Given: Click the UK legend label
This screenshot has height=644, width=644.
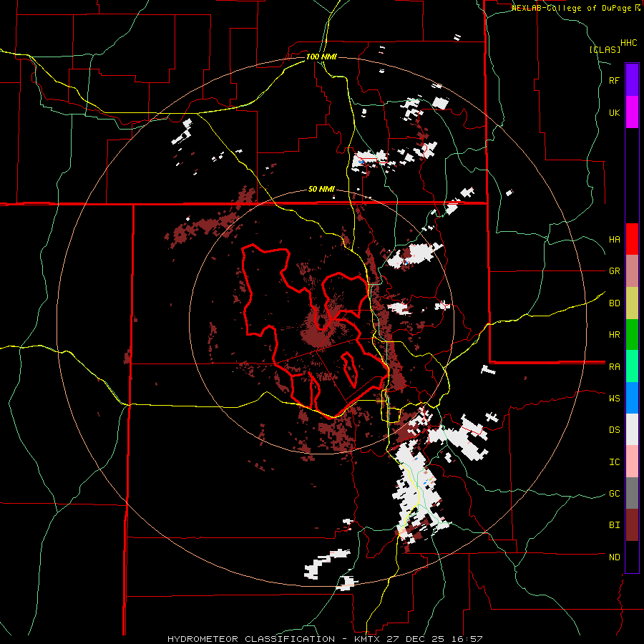Looking at the screenshot, I should [x=614, y=112].
